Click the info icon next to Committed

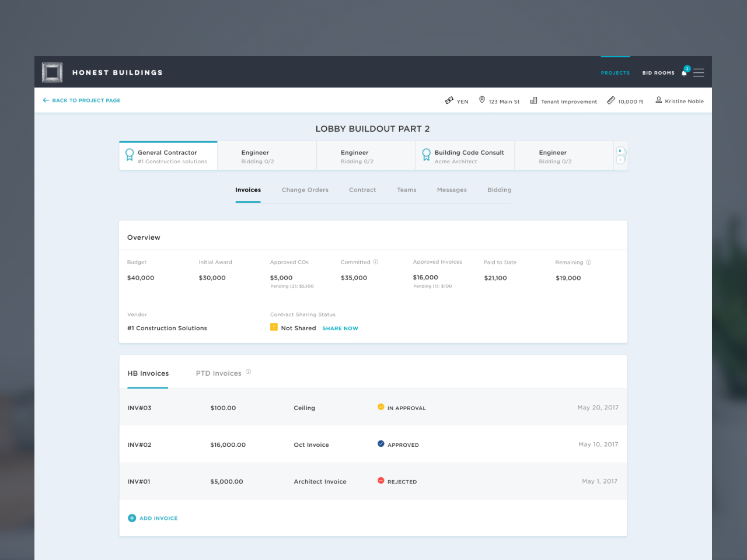tap(376, 262)
